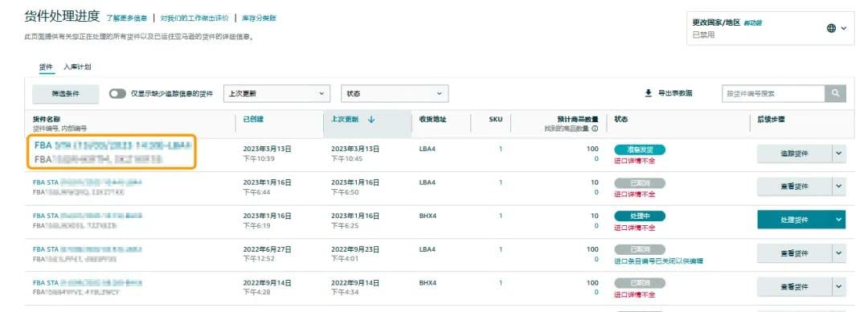Click the download icon beside 导出表数据
Screen dimensions: 868x312
649,93
